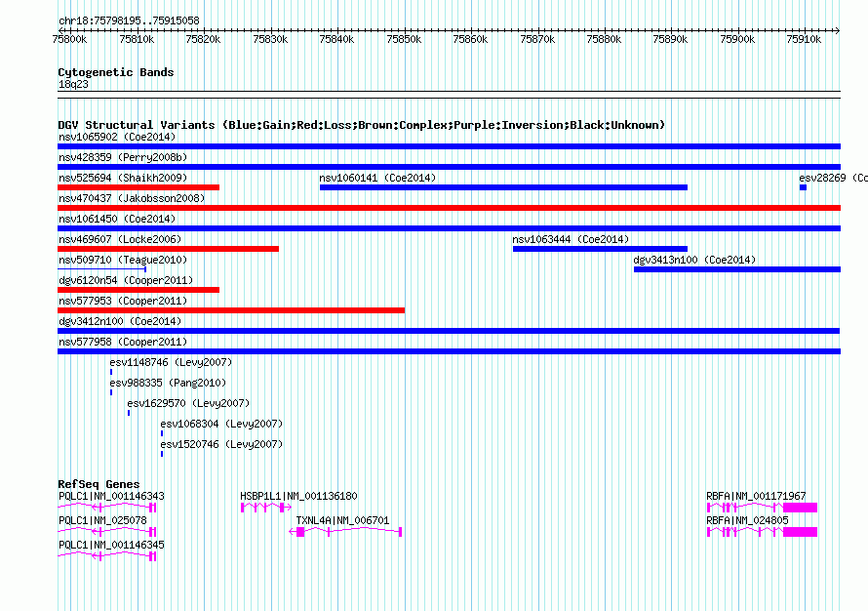Click the nsv1061450 (Coe2014) gain bar
The width and height of the screenshot is (868, 611).
449,228
